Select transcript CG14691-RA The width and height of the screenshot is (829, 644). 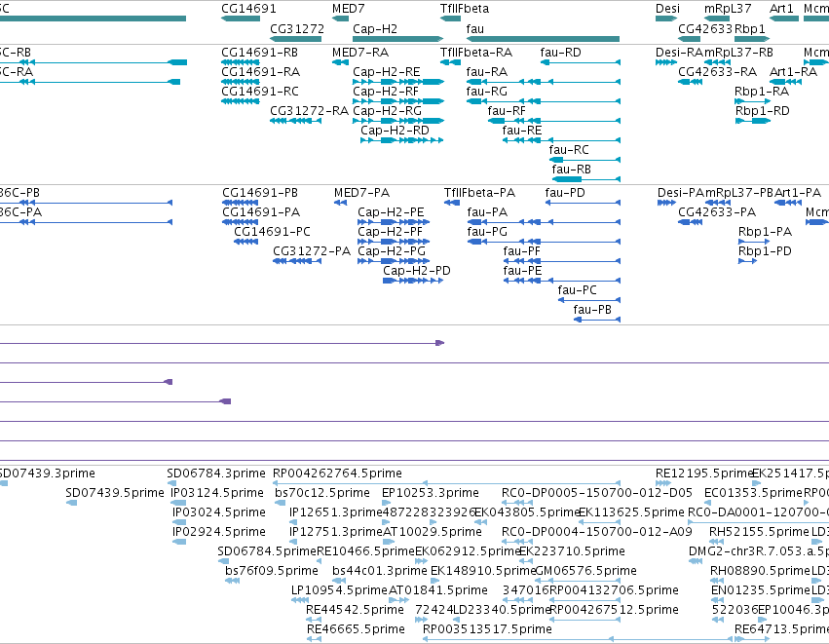click(x=240, y=82)
